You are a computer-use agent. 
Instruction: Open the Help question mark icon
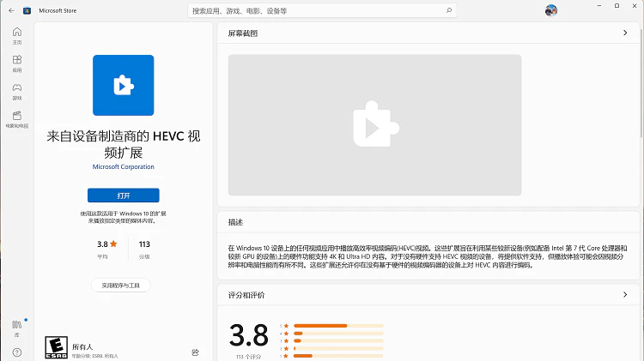17,352
